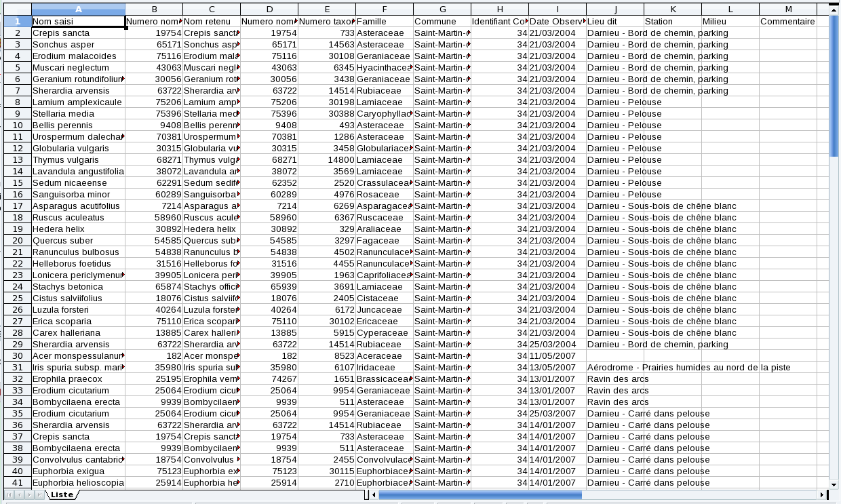The image size is (841, 504).
Task: Click the vertical scrollbar up arrow
Action: click(835, 9)
